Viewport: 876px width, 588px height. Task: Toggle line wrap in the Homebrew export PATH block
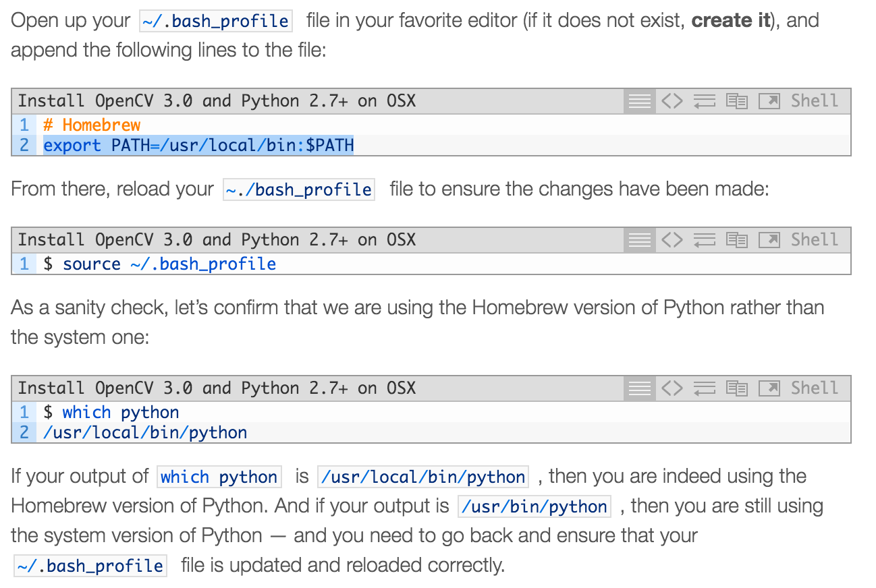705,101
